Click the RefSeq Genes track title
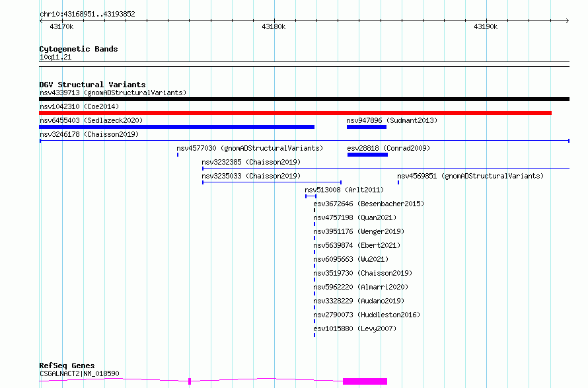Image resolution: width=588 pixels, height=388 pixels. tap(67, 366)
